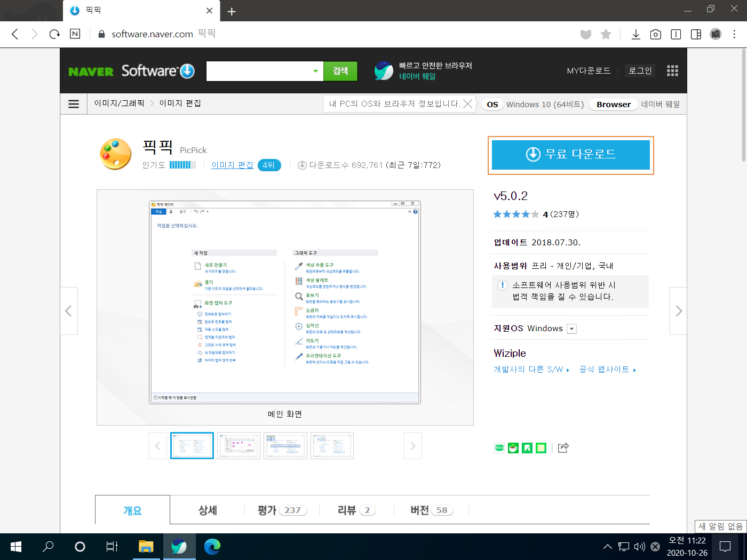The image size is (747, 560).
Task: Open the Windows Start menu
Action: [x=16, y=547]
